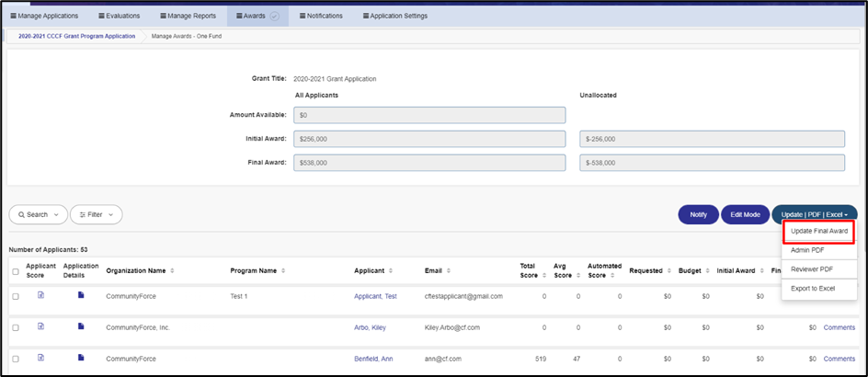The height and width of the screenshot is (377, 868).
Task: Expand the Filter dropdown
Action: point(97,215)
